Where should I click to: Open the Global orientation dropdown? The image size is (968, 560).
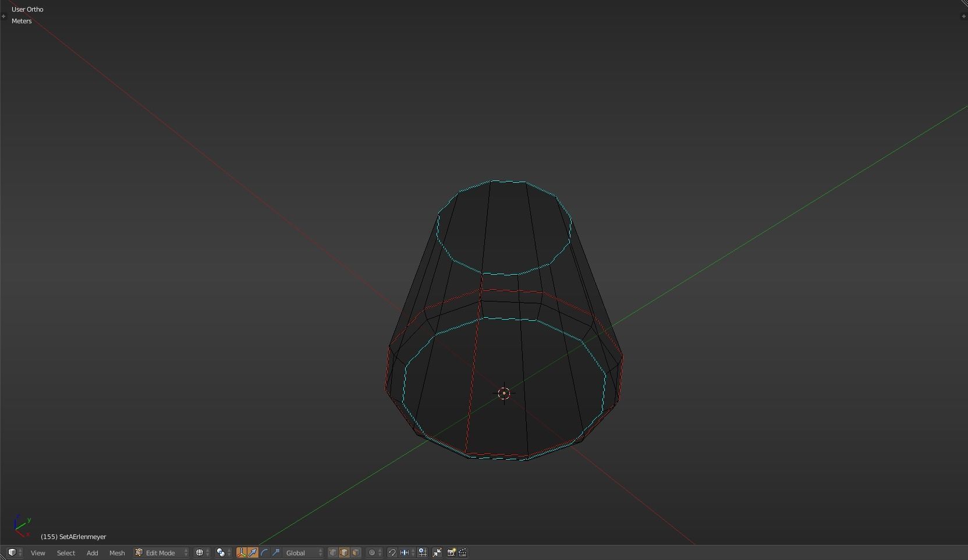pyautogui.click(x=303, y=552)
